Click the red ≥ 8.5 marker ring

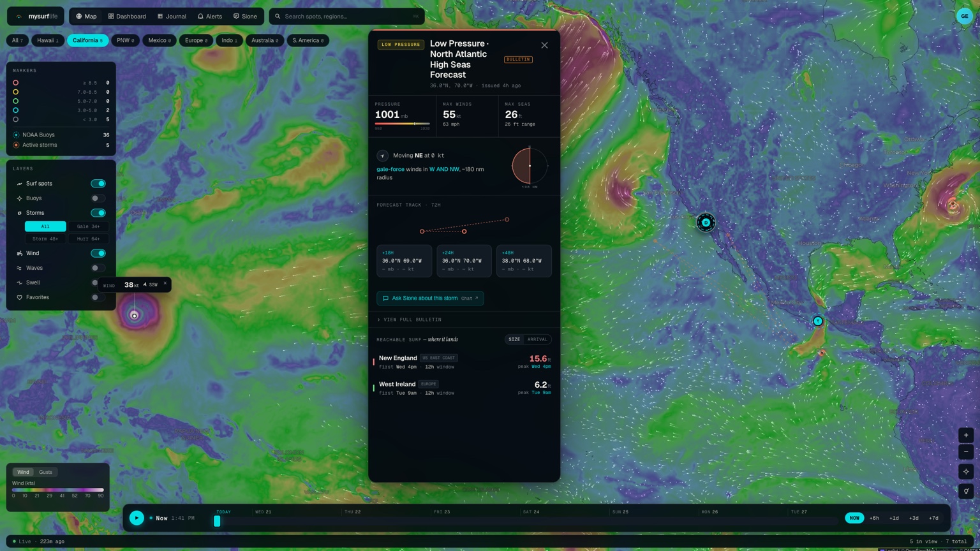pos(16,83)
